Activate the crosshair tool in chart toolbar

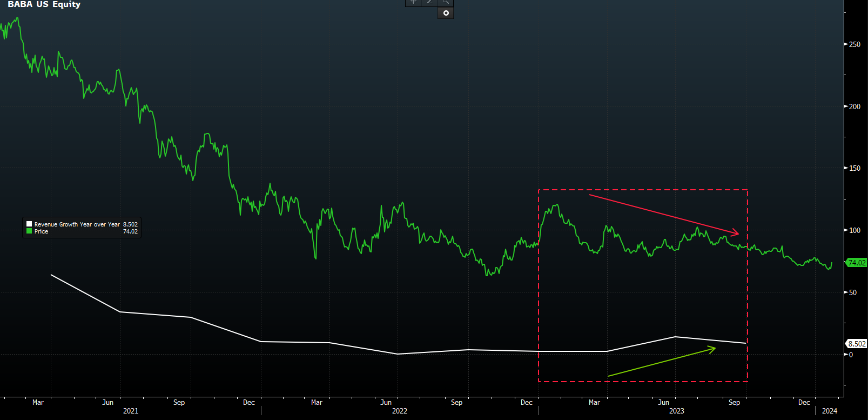click(x=413, y=2)
